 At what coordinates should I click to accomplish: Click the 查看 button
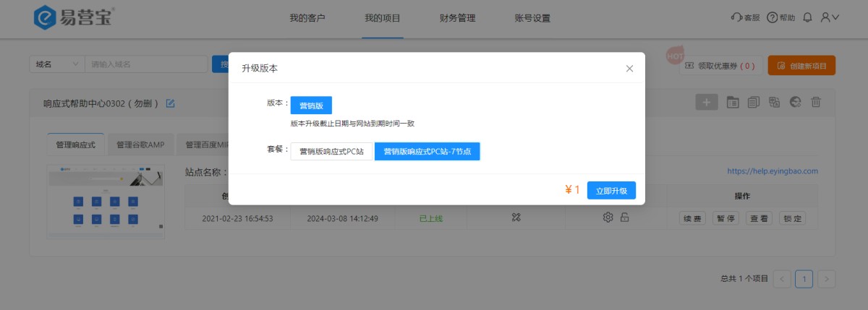(759, 218)
